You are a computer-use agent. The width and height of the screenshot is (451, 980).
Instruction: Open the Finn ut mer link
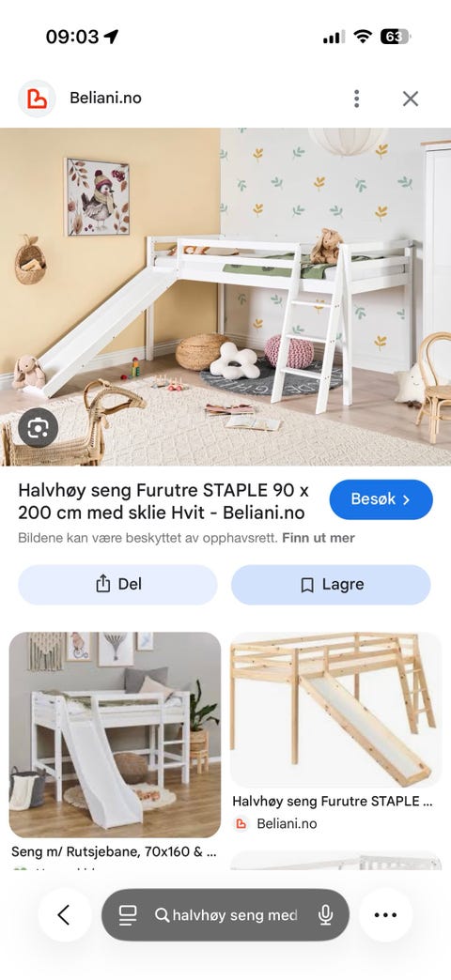(x=319, y=538)
